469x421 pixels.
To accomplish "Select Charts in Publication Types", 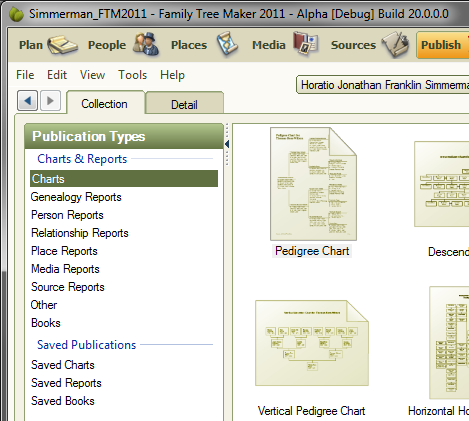I will tap(124, 179).
